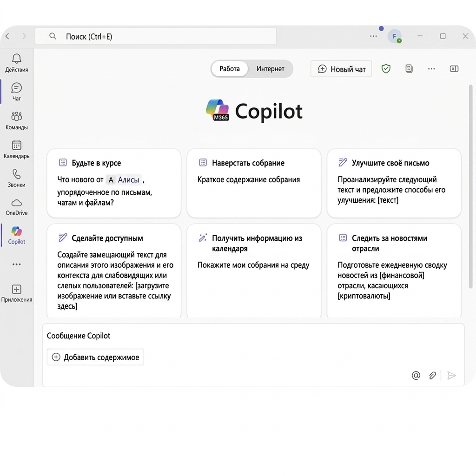
Task: Click text Краткое содержание собрания
Action: pos(249,180)
